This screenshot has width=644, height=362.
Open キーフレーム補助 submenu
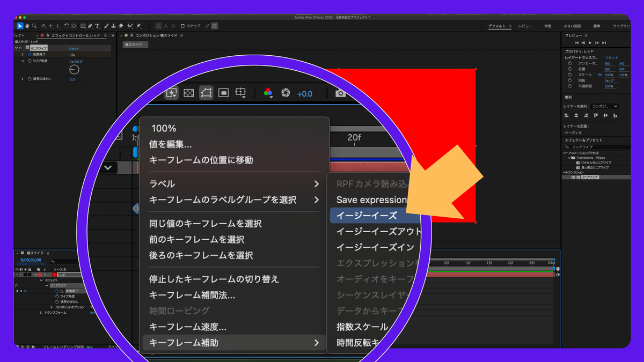[234, 343]
